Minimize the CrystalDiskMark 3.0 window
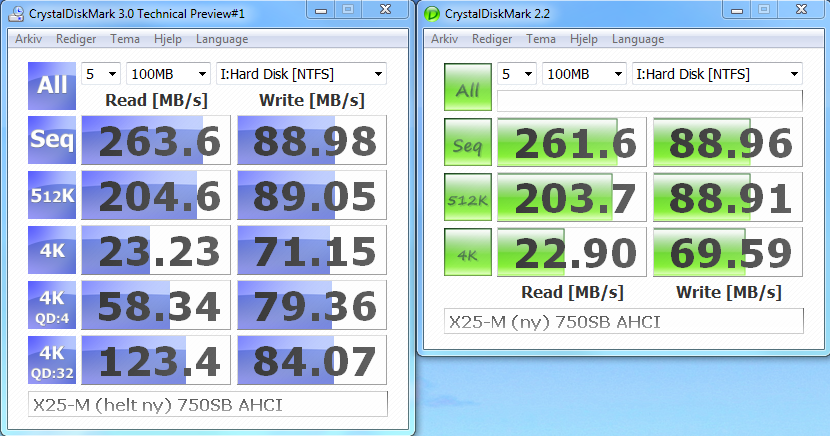830x436 pixels. pyautogui.click(x=321, y=10)
